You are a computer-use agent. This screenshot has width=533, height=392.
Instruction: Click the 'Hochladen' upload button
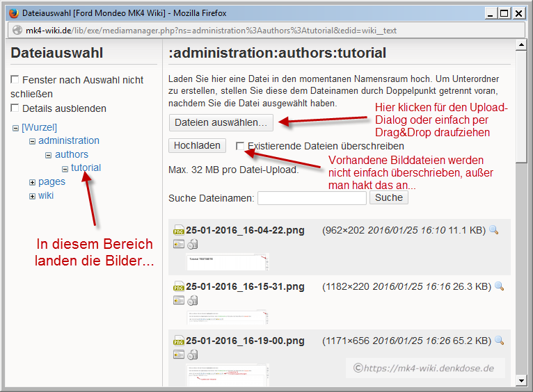click(x=198, y=145)
